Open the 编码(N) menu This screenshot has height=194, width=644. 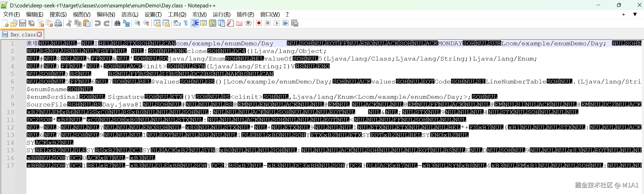click(106, 15)
